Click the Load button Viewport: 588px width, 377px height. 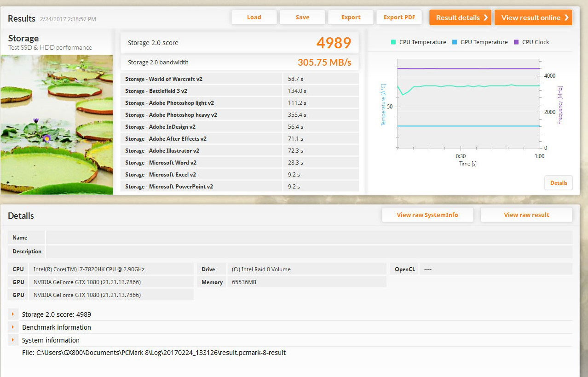click(x=254, y=17)
